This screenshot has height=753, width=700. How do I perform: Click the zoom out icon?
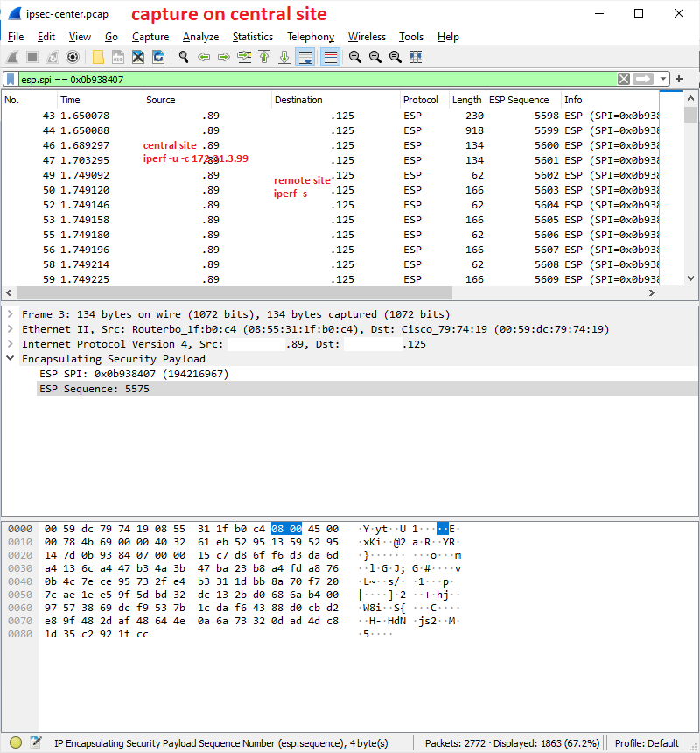(x=375, y=57)
